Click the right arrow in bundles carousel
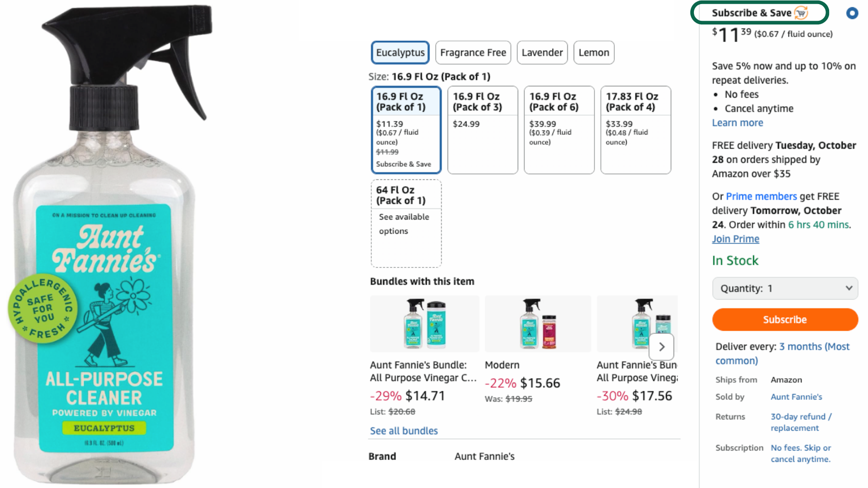Image resolution: width=868 pixels, height=488 pixels. click(661, 347)
